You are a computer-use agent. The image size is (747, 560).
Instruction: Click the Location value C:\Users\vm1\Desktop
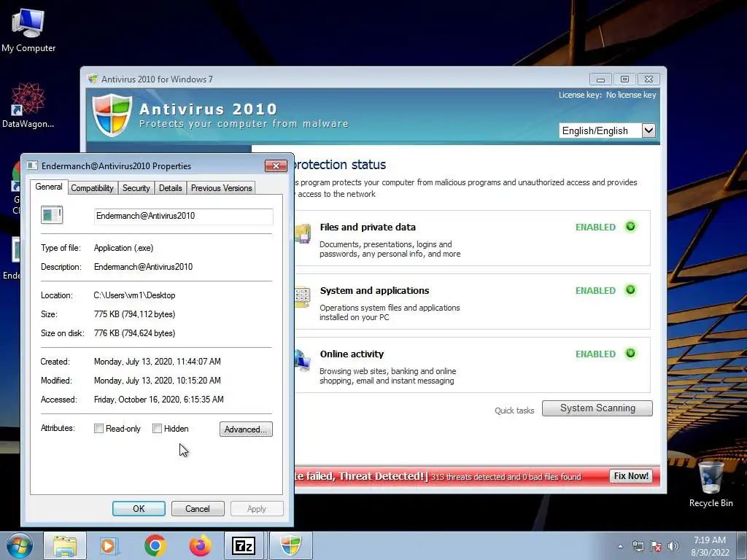(x=134, y=295)
